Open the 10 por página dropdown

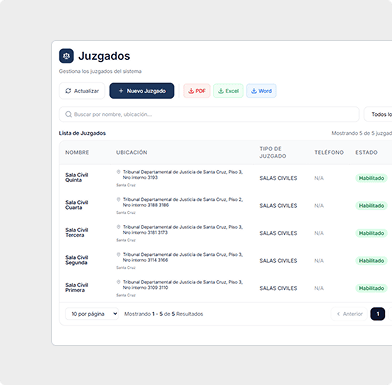tap(92, 314)
